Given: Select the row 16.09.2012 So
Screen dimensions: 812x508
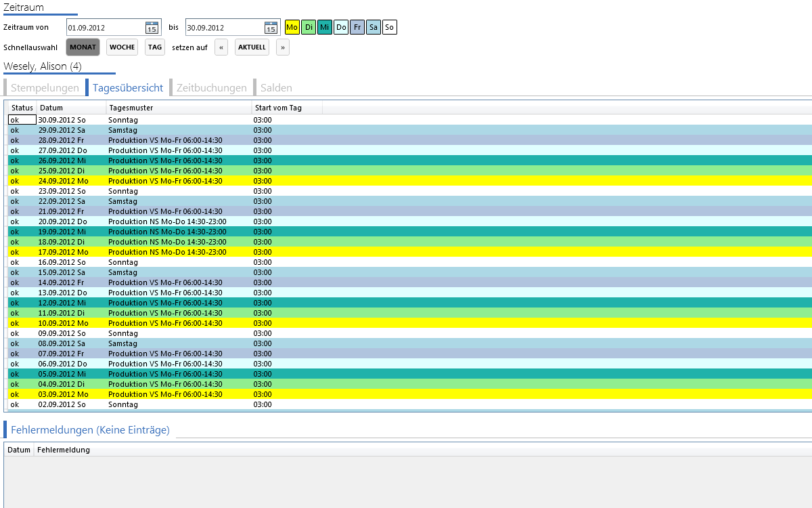Looking at the screenshot, I should (410, 262).
